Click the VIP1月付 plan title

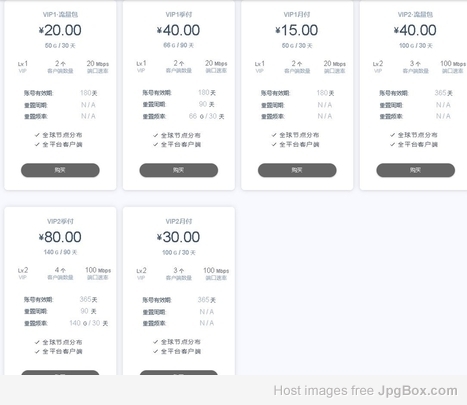[x=297, y=14]
